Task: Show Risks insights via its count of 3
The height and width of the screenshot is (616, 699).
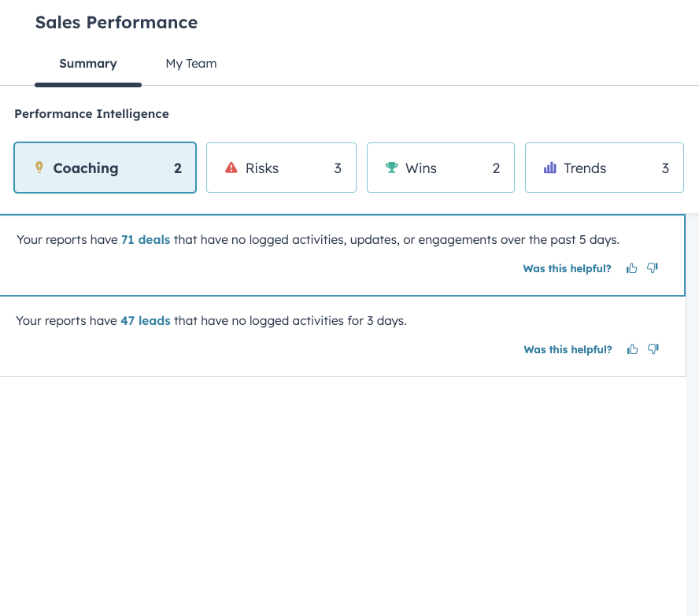Action: tap(338, 168)
